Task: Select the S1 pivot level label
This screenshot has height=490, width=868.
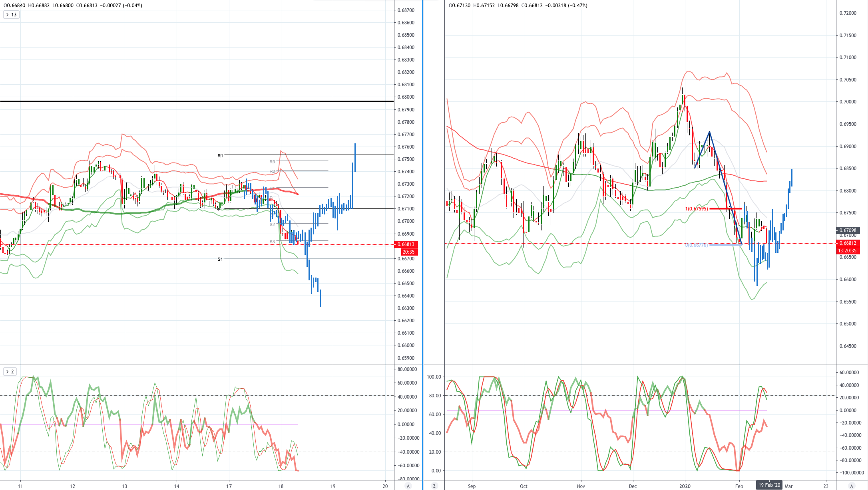Action: tap(220, 259)
